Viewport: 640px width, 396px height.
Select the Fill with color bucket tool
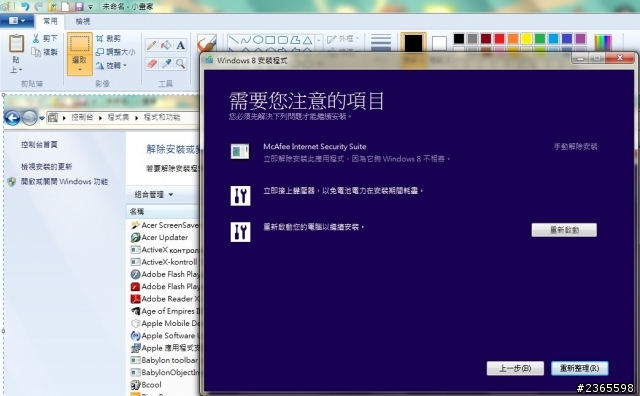(x=166, y=45)
